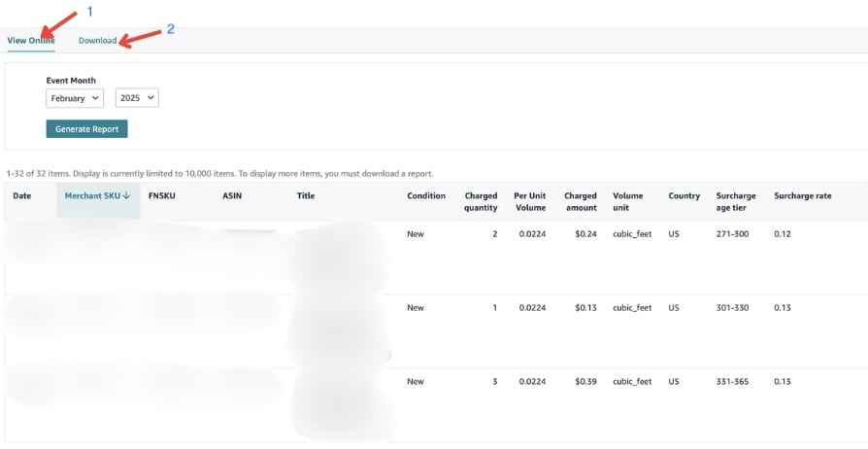Select the Title column header
868x449 pixels.
tap(306, 196)
